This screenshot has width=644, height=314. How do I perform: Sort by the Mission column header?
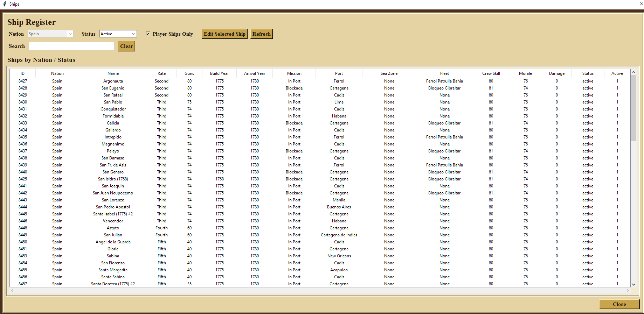coord(294,73)
